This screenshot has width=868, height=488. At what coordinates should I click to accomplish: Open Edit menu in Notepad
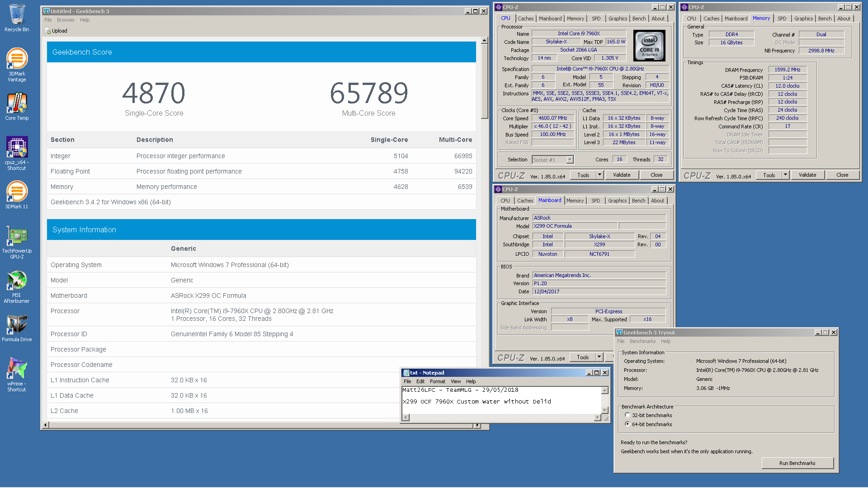pyautogui.click(x=420, y=381)
